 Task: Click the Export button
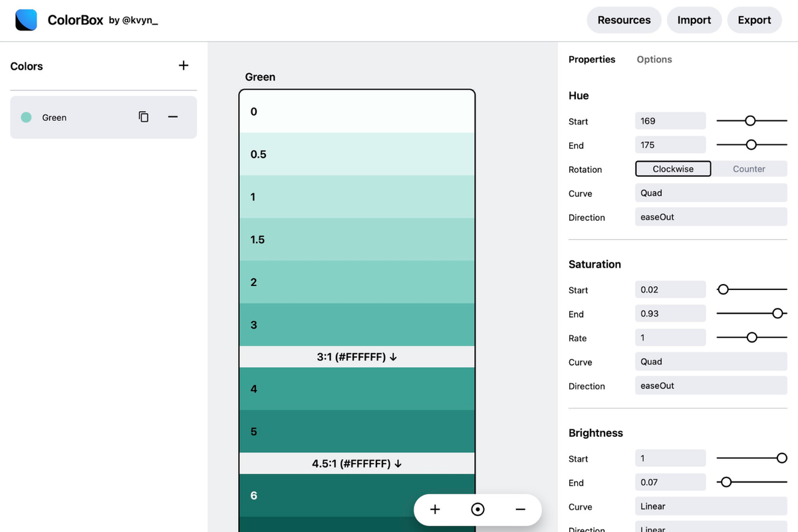754,20
